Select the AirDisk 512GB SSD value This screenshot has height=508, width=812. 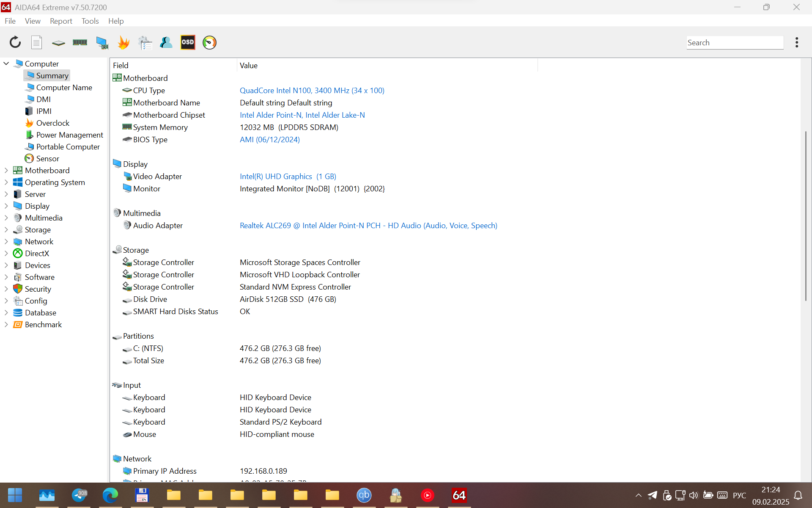coord(288,299)
